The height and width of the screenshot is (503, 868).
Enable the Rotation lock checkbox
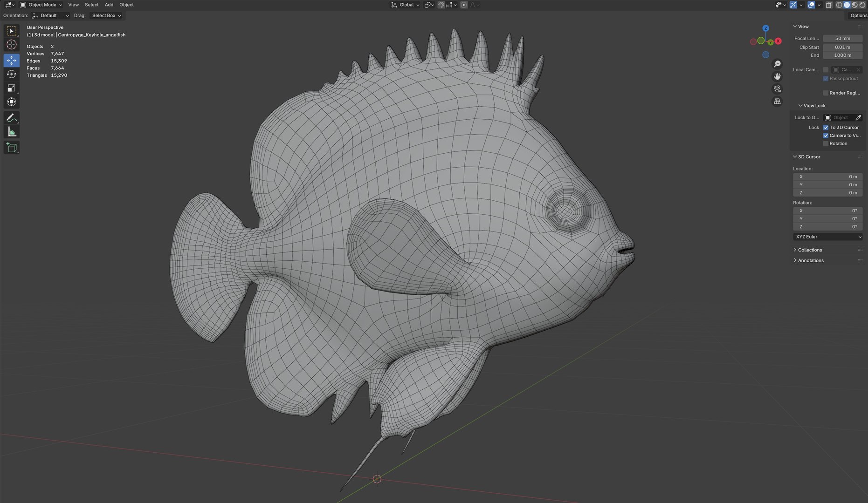(826, 143)
